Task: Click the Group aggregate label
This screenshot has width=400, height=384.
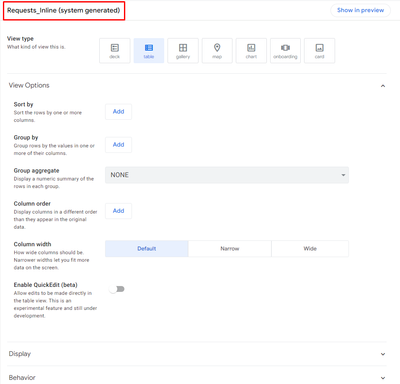Action: (x=36, y=171)
